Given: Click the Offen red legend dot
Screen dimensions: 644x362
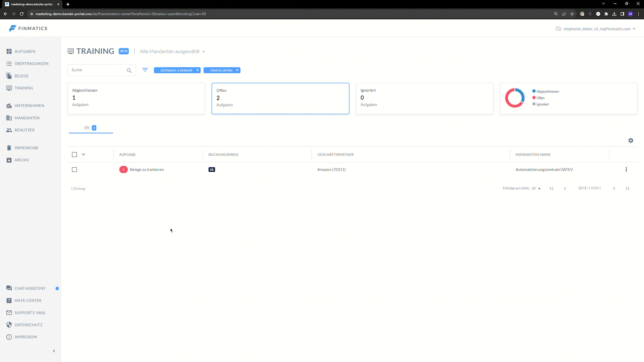Looking at the screenshot, I should point(534,98).
